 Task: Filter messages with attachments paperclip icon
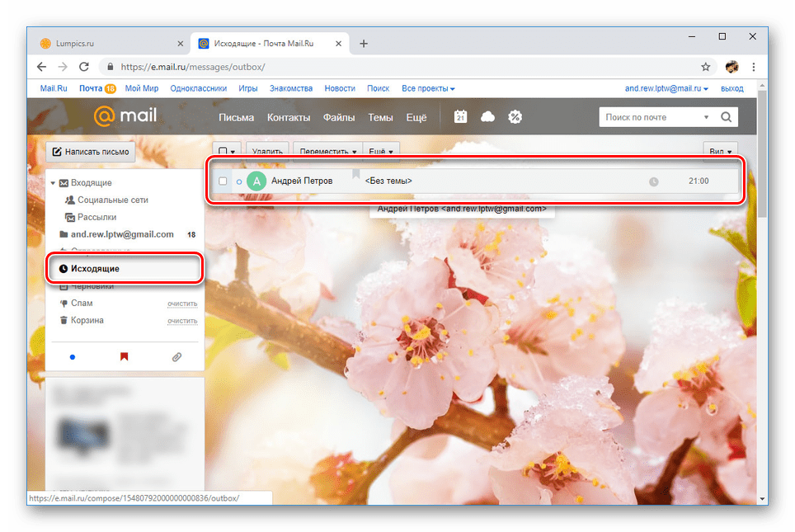pos(176,357)
